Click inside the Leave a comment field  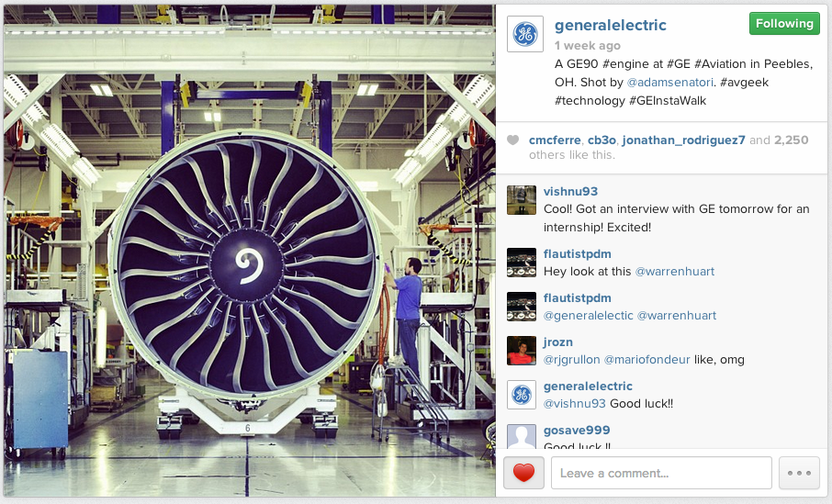[661, 473]
